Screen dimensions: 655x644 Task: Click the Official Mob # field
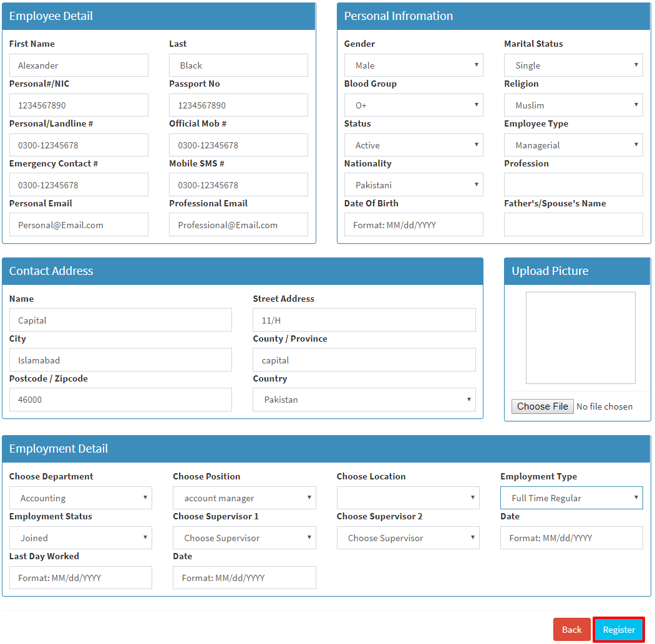pyautogui.click(x=238, y=145)
